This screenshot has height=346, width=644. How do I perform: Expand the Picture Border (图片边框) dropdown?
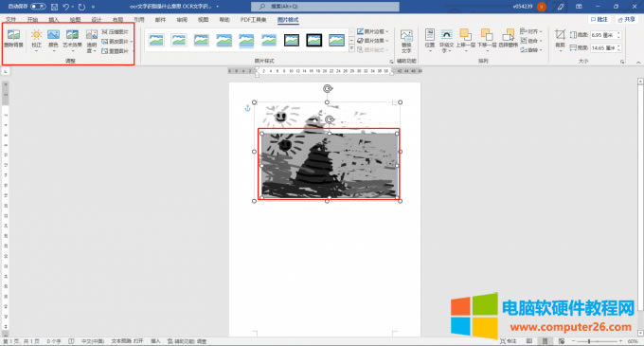(372, 31)
